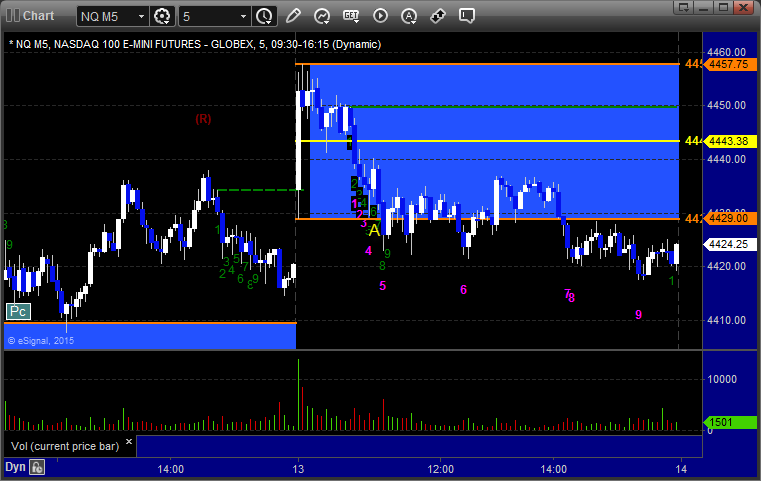Open the alerts circled-A icon
This screenshot has width=761, height=481.
click(x=409, y=16)
